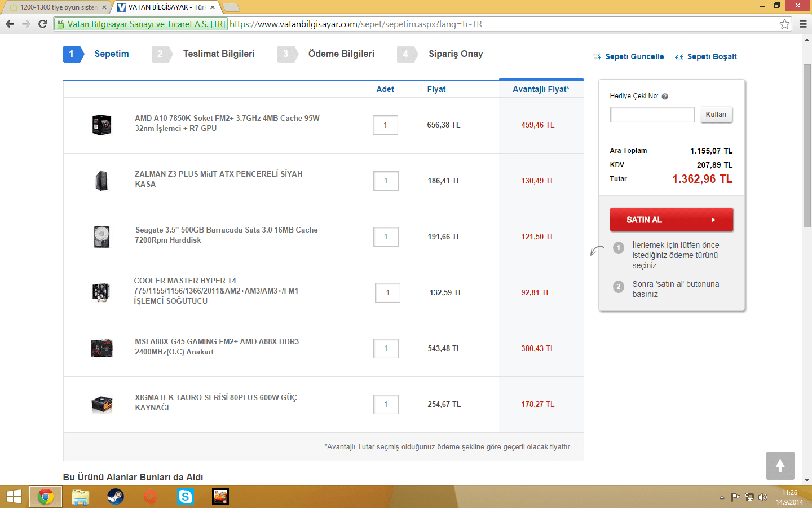Select the VATAN BİLGİSAYAR tab
Viewport: 812px width, 508px height.
166,7
